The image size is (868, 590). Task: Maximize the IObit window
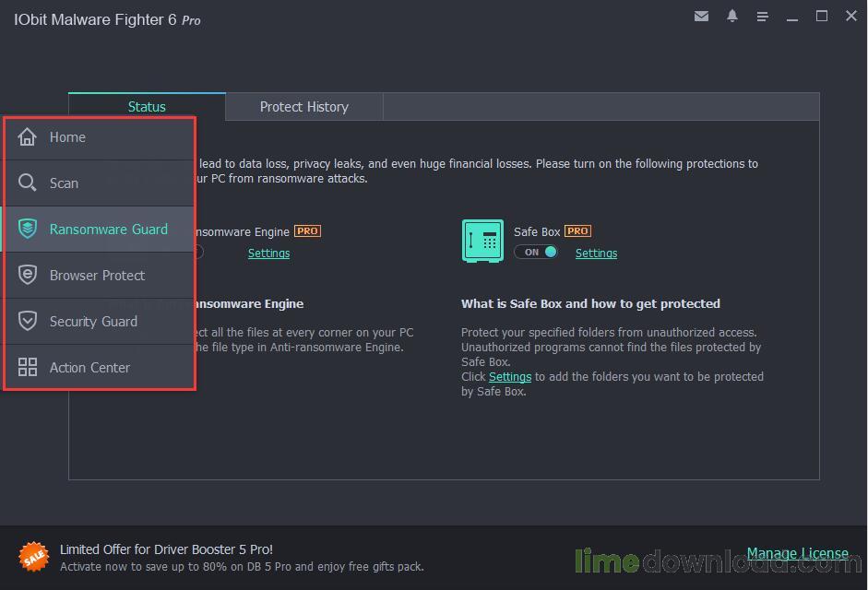click(822, 16)
